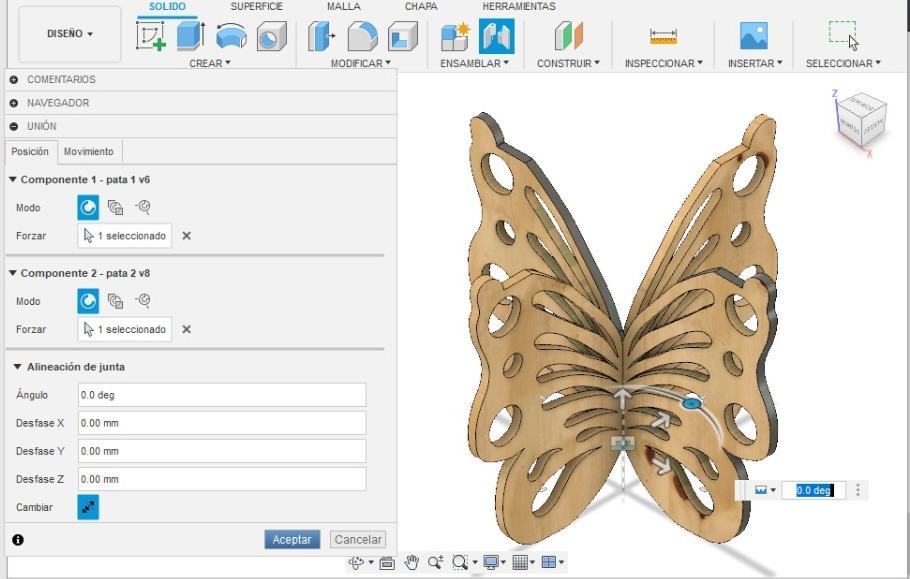Screen dimensions: 910x579
Task: Open the INSERTAR dropdown menu
Action: coord(755,63)
